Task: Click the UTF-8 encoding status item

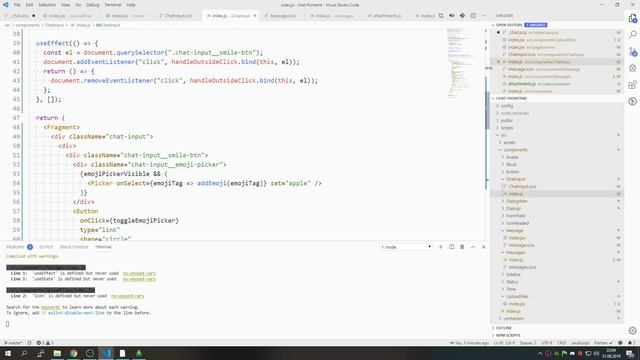Action: [547, 343]
